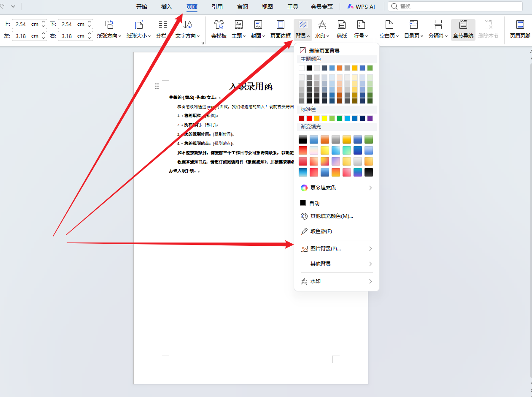532x397 pixels.
Task: Toggle the 章节导航 section navigation panel
Action: pyautogui.click(x=463, y=29)
